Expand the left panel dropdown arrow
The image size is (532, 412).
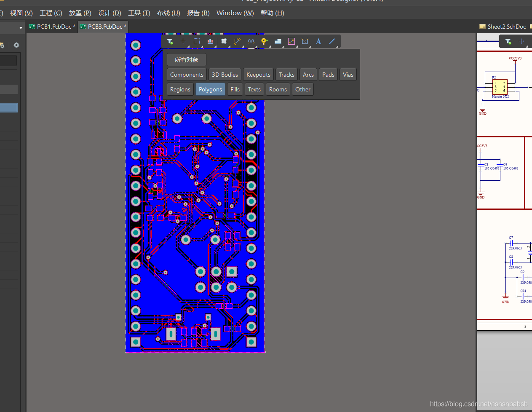pyautogui.click(x=21, y=28)
